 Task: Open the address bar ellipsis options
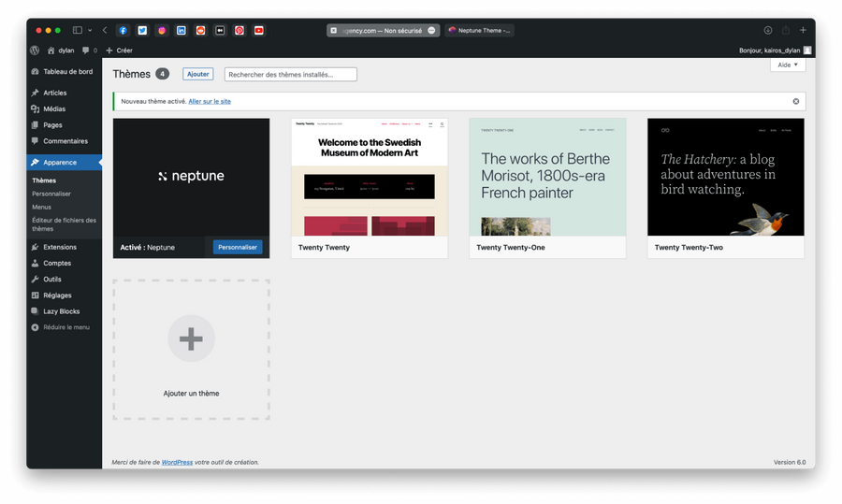tap(431, 31)
